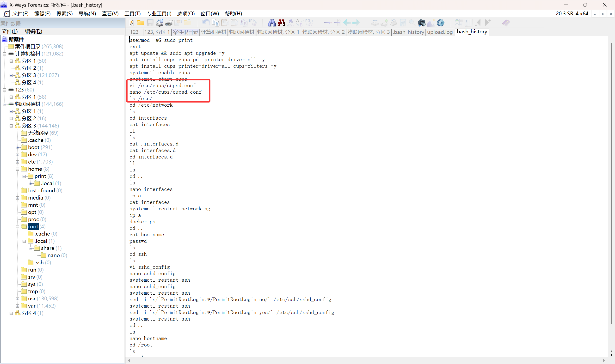Click the 文件(L) case data menu
The height and width of the screenshot is (364, 615).
(x=10, y=31)
